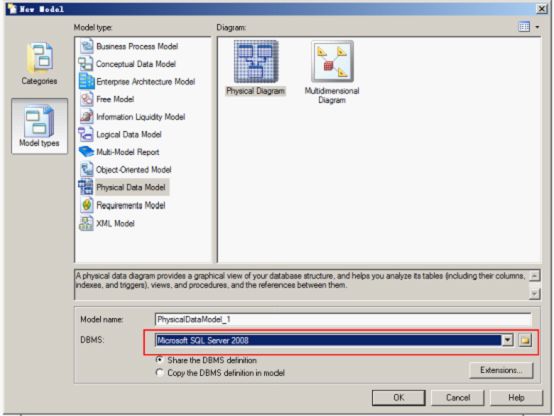Open the view mode dropdown arrow
Viewport: 554px width, 416px height.
point(537,27)
